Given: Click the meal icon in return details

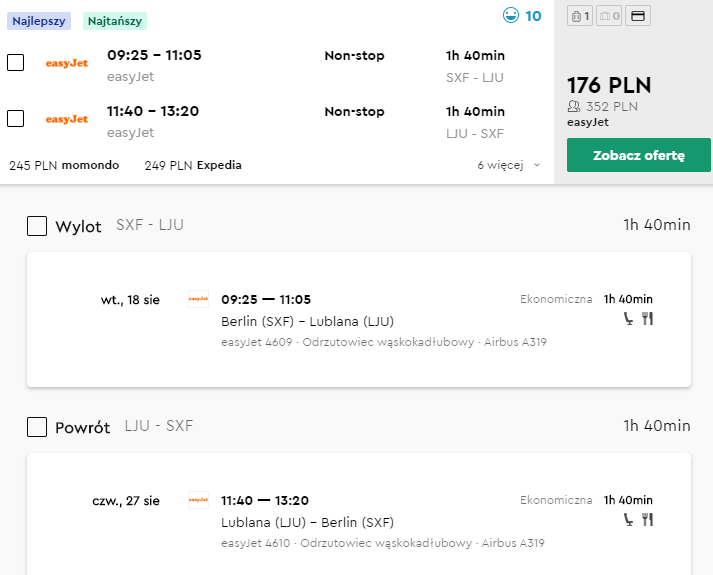Looking at the screenshot, I should [x=647, y=520].
